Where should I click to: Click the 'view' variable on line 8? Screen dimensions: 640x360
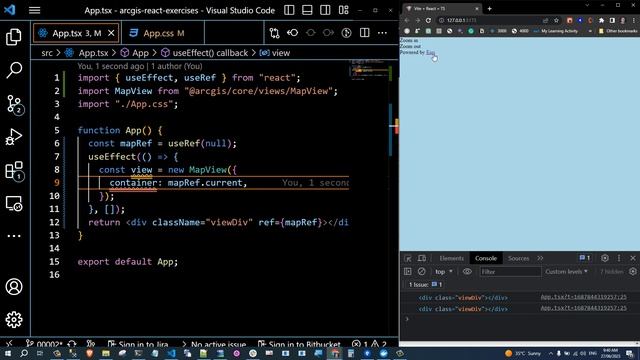pyautogui.click(x=141, y=170)
